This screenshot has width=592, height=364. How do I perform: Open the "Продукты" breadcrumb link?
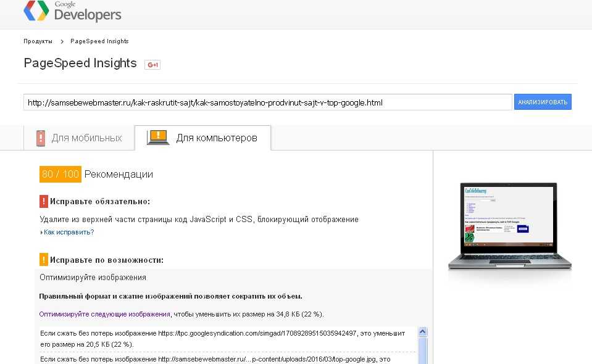point(38,41)
